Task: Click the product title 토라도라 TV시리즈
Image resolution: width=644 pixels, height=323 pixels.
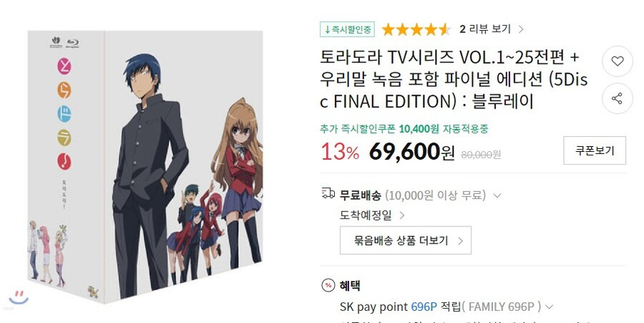Action: click(454, 79)
